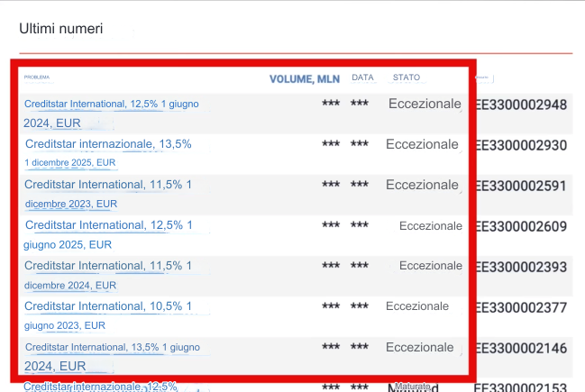Click Eccezionale status in the 11,5% dicembre 2023 row
This screenshot has height=392, width=585.
click(422, 185)
